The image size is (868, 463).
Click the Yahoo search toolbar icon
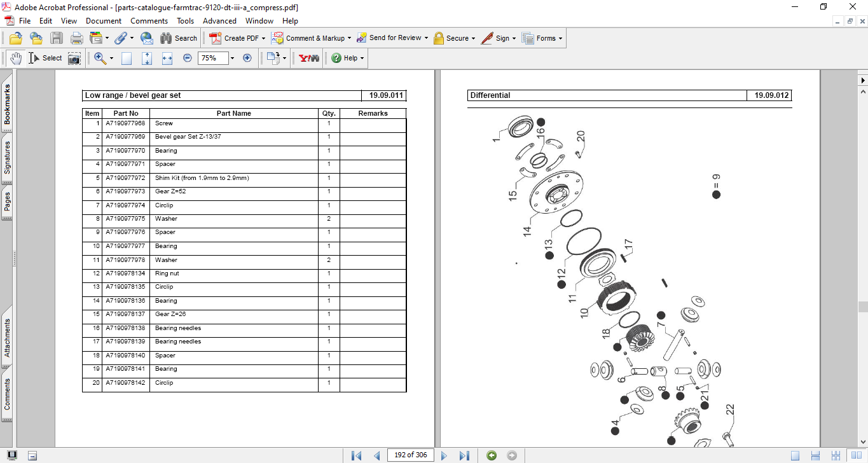(x=309, y=58)
